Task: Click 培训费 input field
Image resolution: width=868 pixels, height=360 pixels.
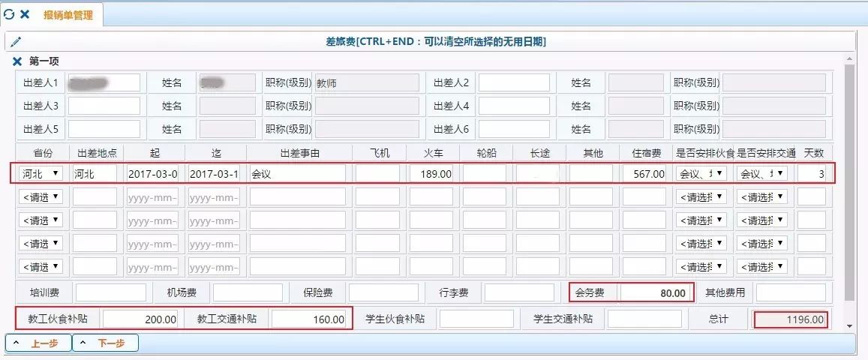Action: coord(111,292)
